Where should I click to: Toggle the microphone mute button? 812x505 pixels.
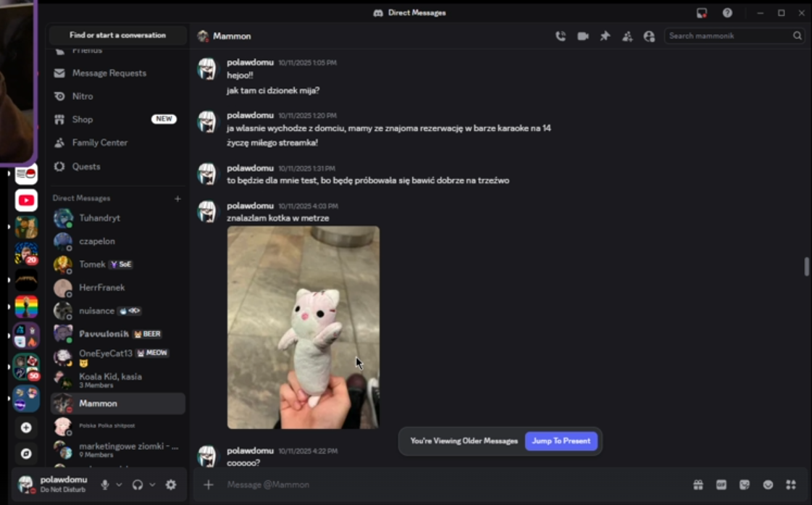[105, 485]
